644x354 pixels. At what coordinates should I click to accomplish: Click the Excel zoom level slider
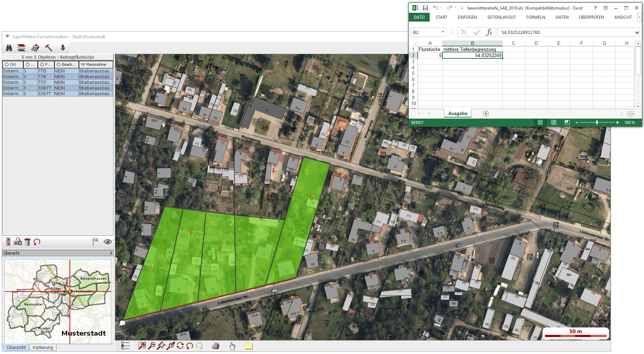597,122
